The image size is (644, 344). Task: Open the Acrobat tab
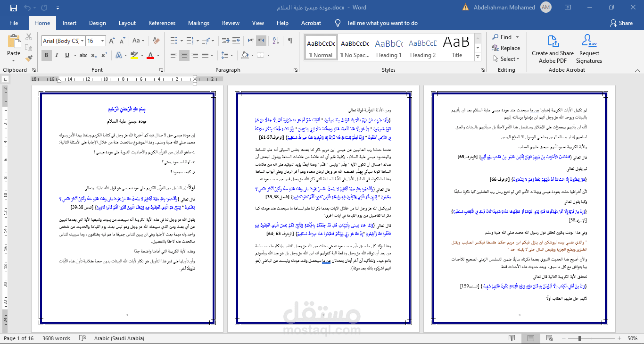(311, 23)
